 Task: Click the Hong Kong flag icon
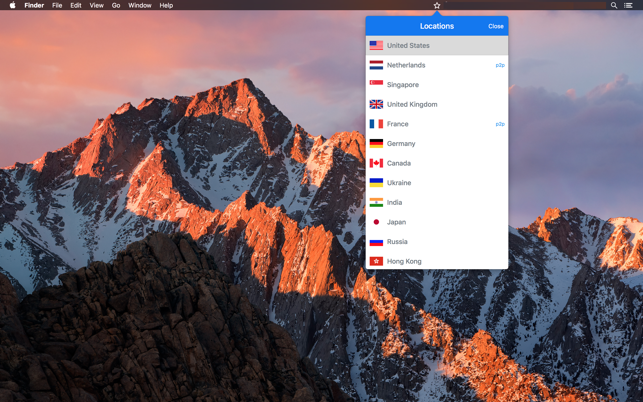pyautogui.click(x=376, y=261)
